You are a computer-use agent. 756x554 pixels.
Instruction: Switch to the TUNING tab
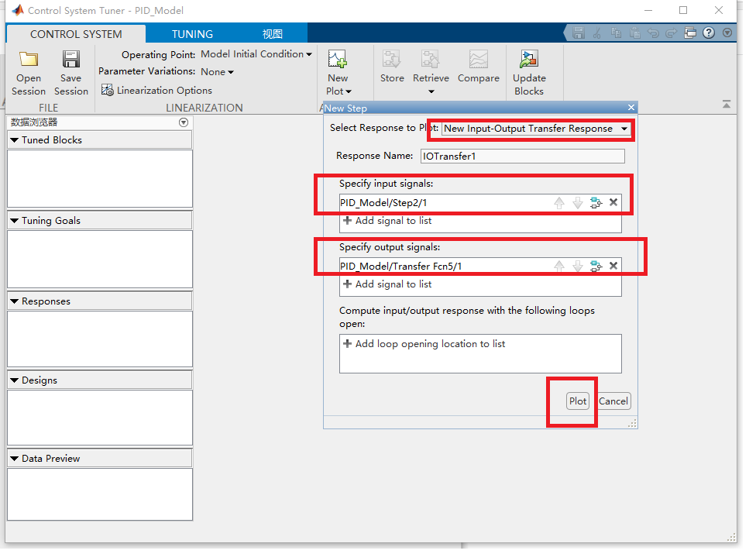click(192, 34)
